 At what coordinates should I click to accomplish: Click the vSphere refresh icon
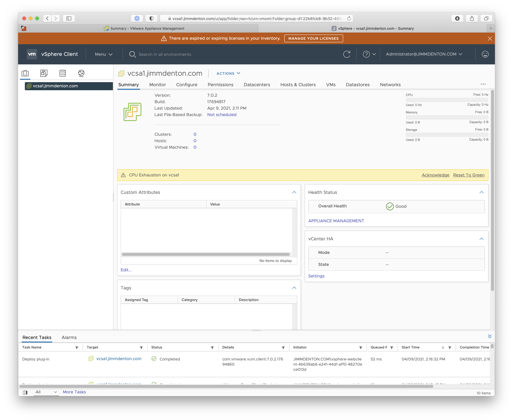click(x=347, y=54)
